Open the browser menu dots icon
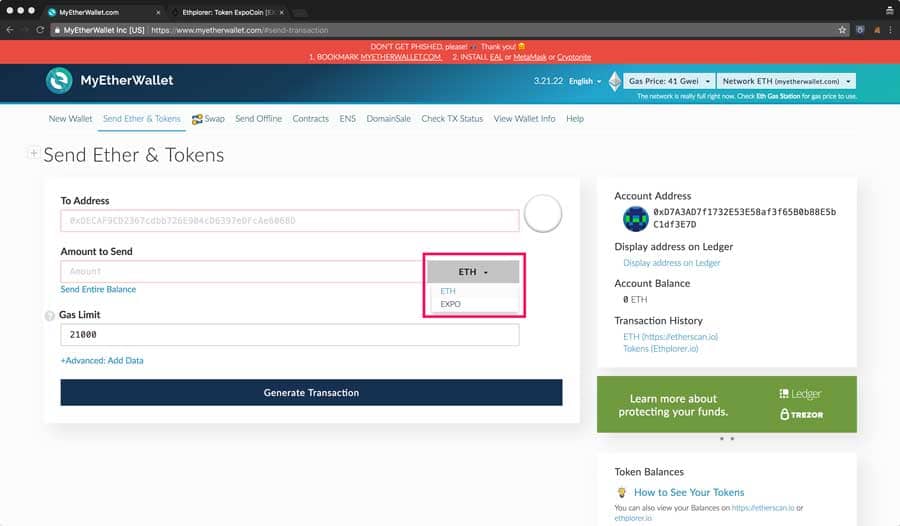This screenshot has width=900, height=526. pos(890,30)
